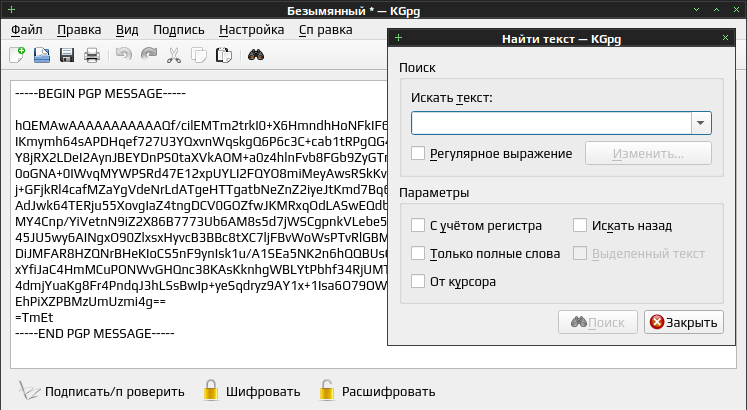
Task: Cut selection with the scissors icon
Action: [x=174, y=55]
